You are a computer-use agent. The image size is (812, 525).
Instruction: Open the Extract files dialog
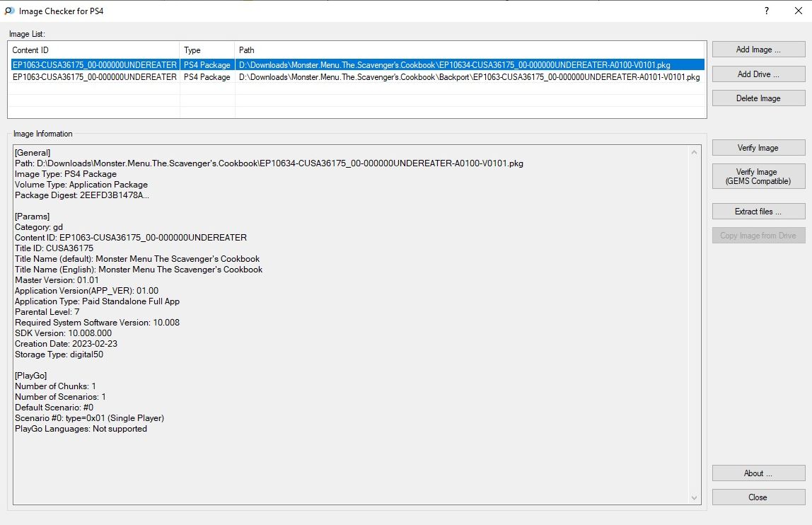(x=758, y=212)
